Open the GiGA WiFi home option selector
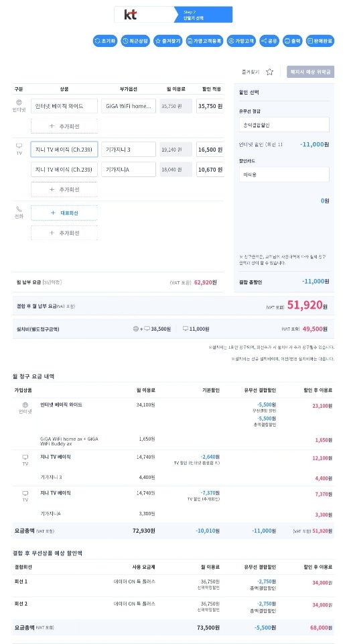This screenshot has height=644, width=347. [129, 106]
